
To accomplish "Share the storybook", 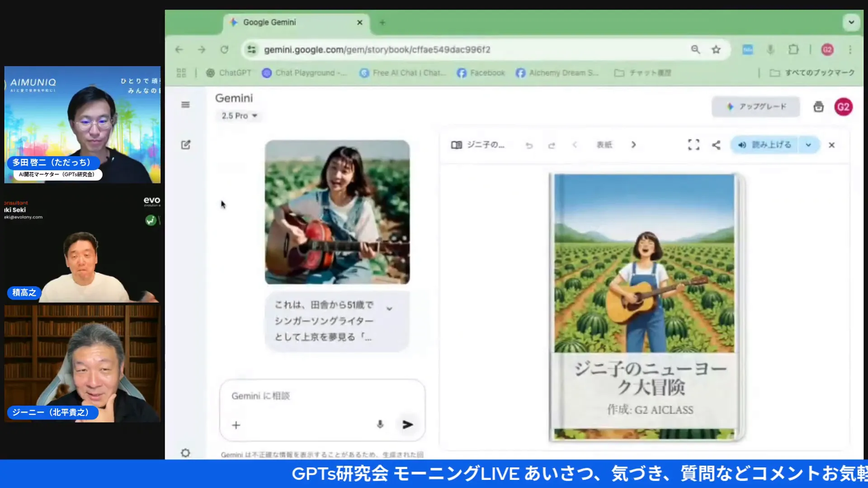I will click(716, 145).
